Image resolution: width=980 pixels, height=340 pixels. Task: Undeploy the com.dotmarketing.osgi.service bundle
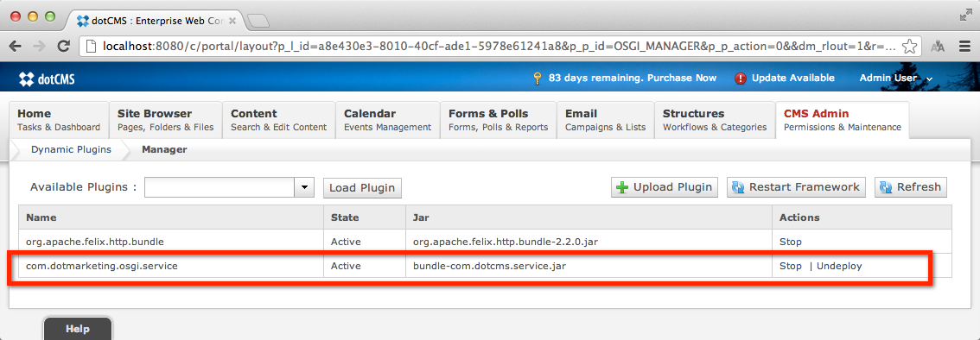839,266
